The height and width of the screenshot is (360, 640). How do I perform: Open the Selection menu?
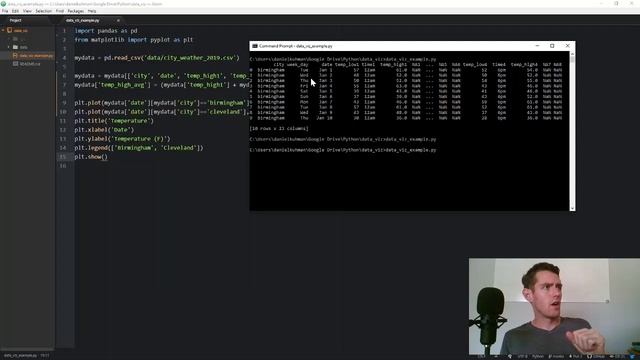point(43,11)
